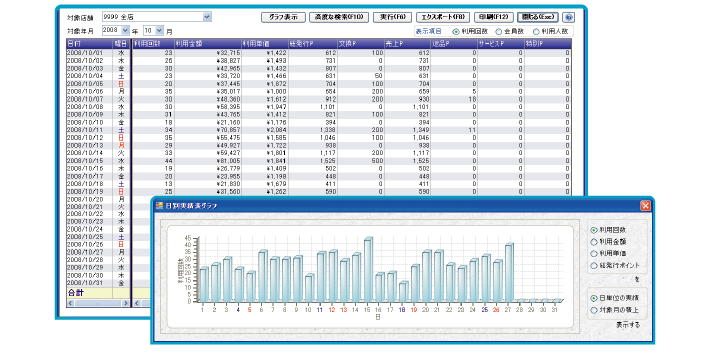
Task: Open the help icon beside 閉じる(Esc)
Action: pyautogui.click(x=568, y=17)
